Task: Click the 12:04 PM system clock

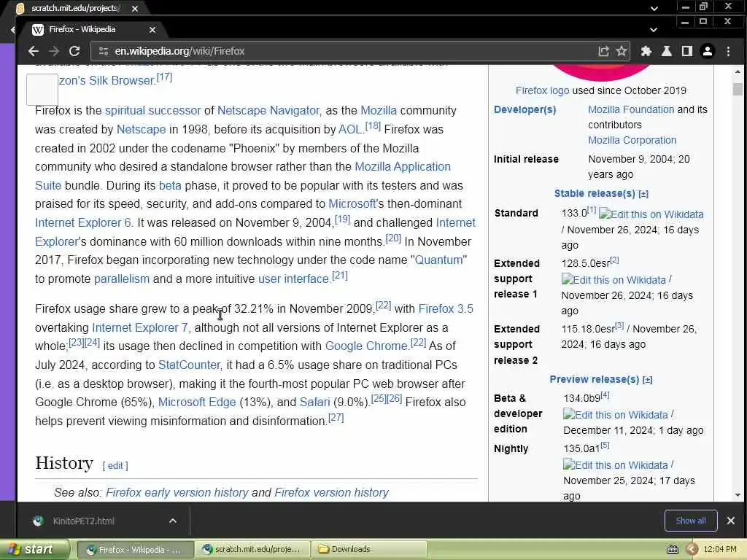Action: (x=720, y=550)
